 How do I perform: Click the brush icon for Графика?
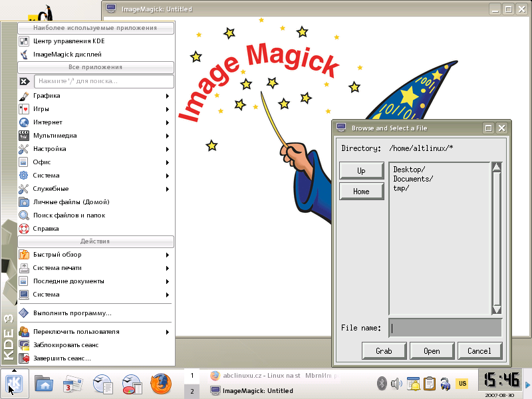[x=24, y=96]
